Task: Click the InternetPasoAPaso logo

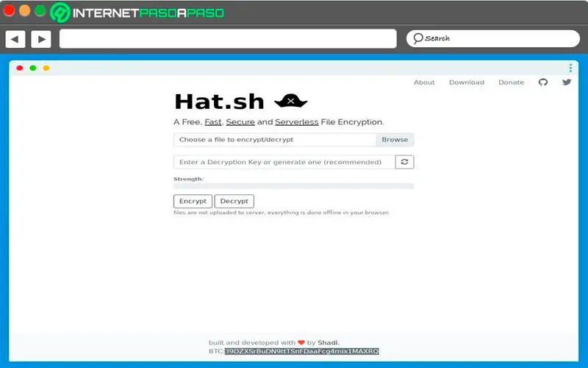Action: (137, 13)
